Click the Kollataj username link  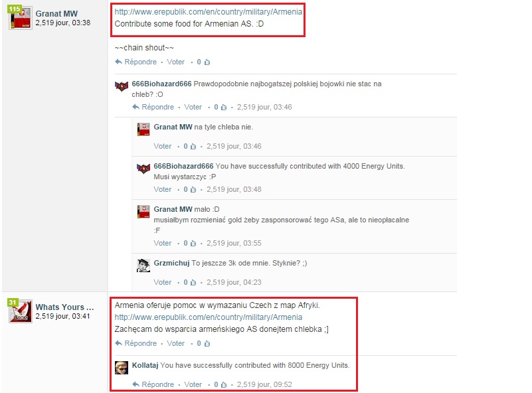pos(145,365)
